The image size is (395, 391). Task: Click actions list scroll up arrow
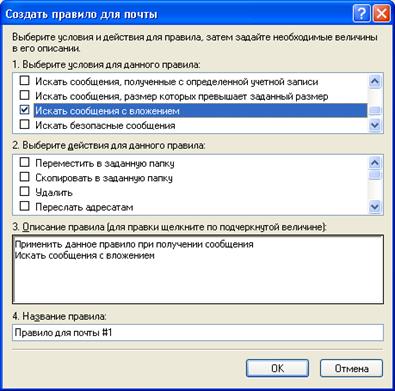375,163
